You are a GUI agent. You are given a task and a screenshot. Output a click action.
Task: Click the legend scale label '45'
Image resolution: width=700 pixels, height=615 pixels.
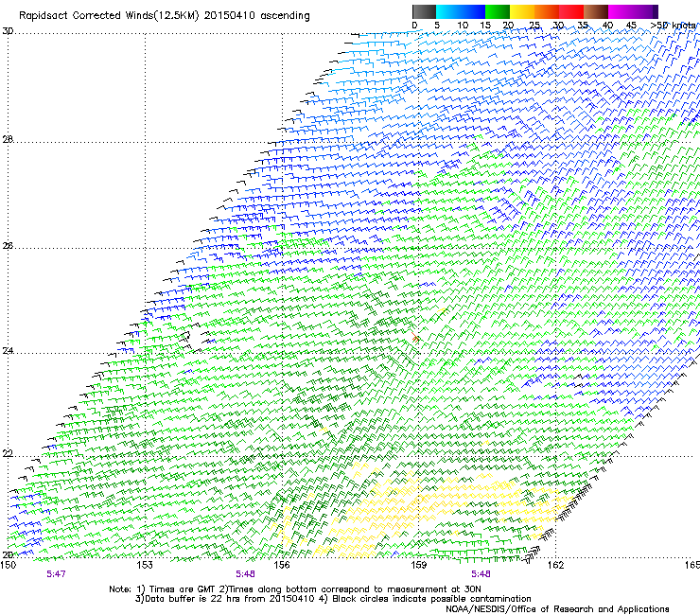point(631,26)
